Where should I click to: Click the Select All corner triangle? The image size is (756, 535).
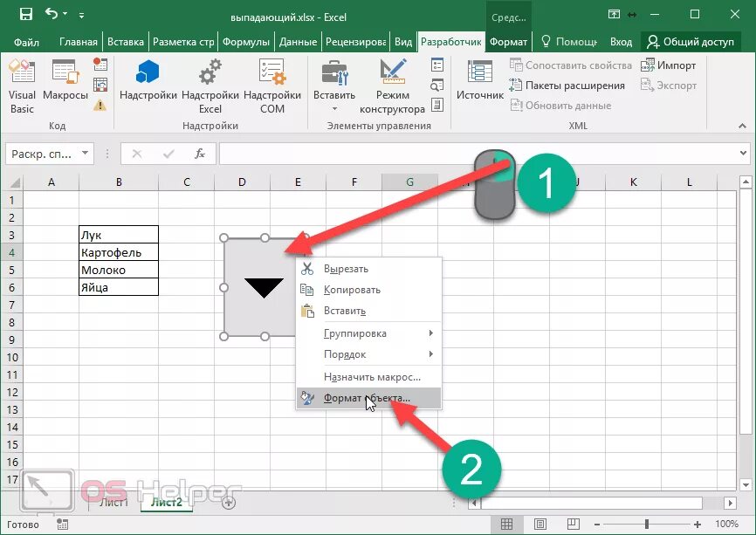click(14, 182)
